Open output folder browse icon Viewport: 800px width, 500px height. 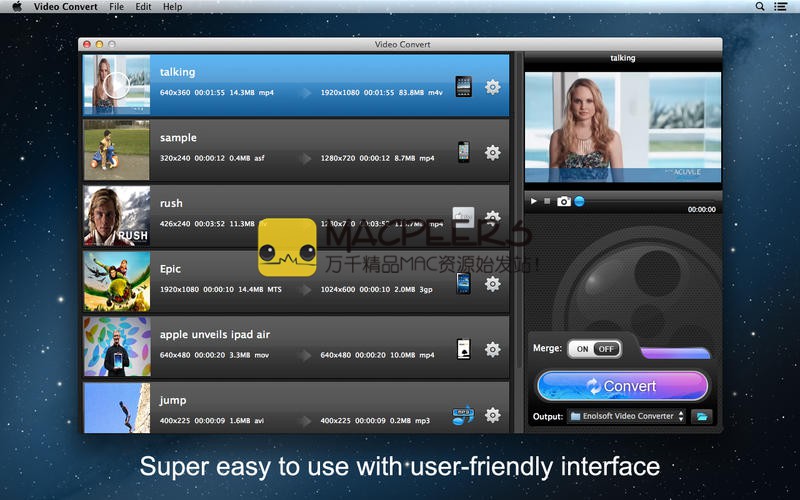coord(702,416)
